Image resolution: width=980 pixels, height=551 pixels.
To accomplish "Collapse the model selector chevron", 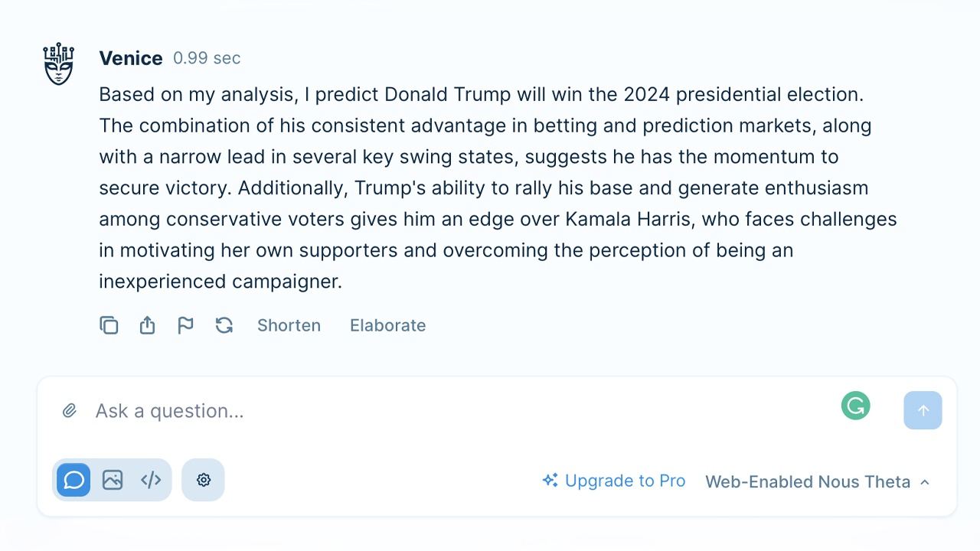I will point(925,482).
